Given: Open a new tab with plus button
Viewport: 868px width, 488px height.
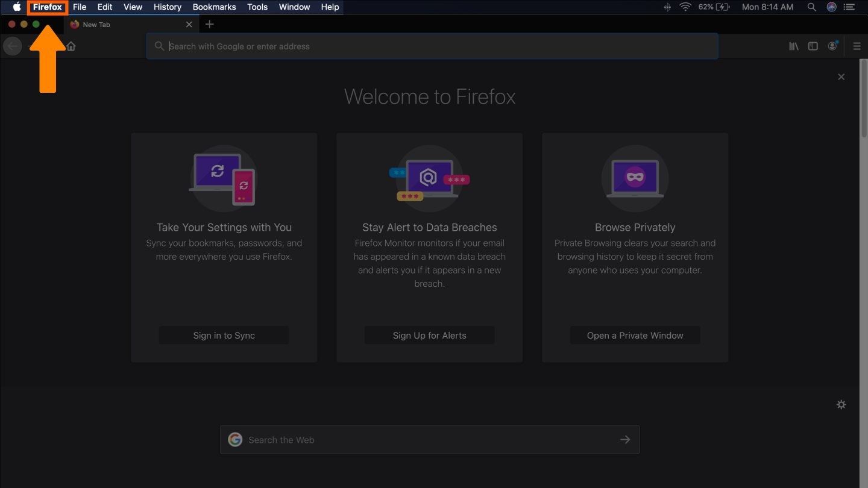Looking at the screenshot, I should pos(209,24).
